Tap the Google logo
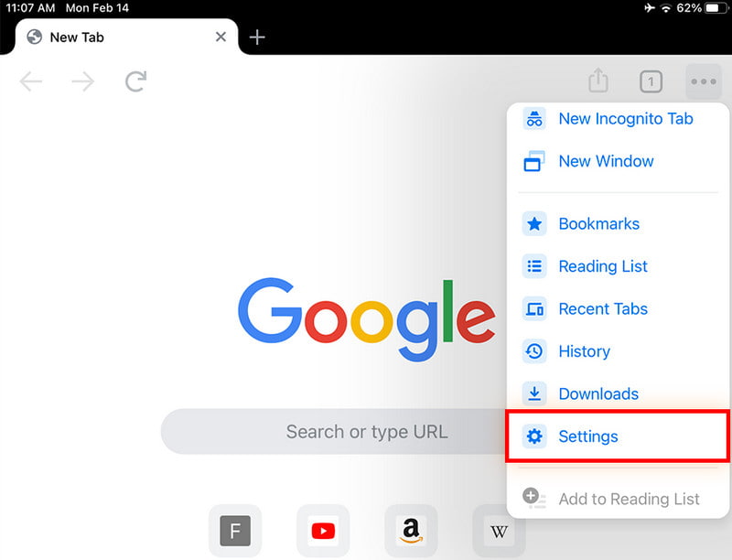The width and height of the screenshot is (732, 560). tap(367, 319)
